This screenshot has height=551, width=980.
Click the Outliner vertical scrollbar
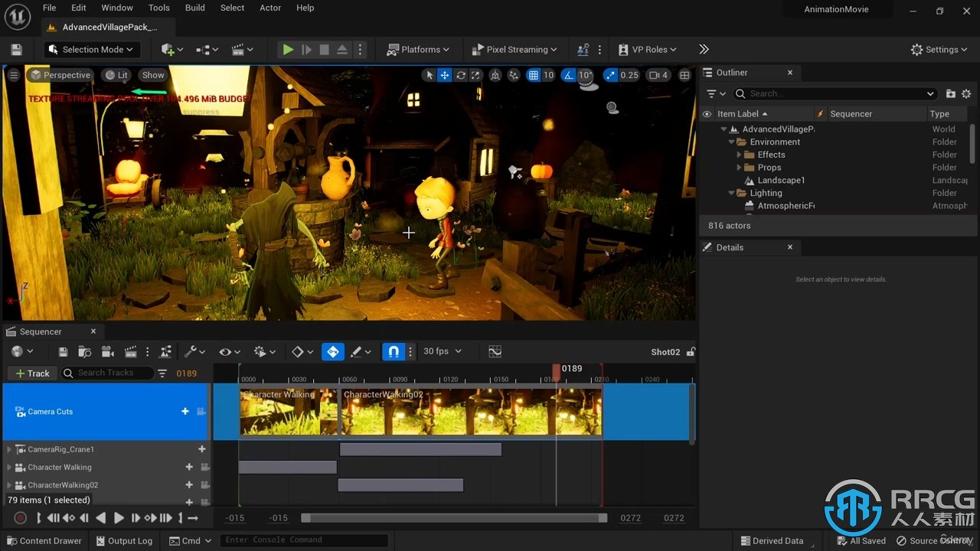[x=972, y=142]
